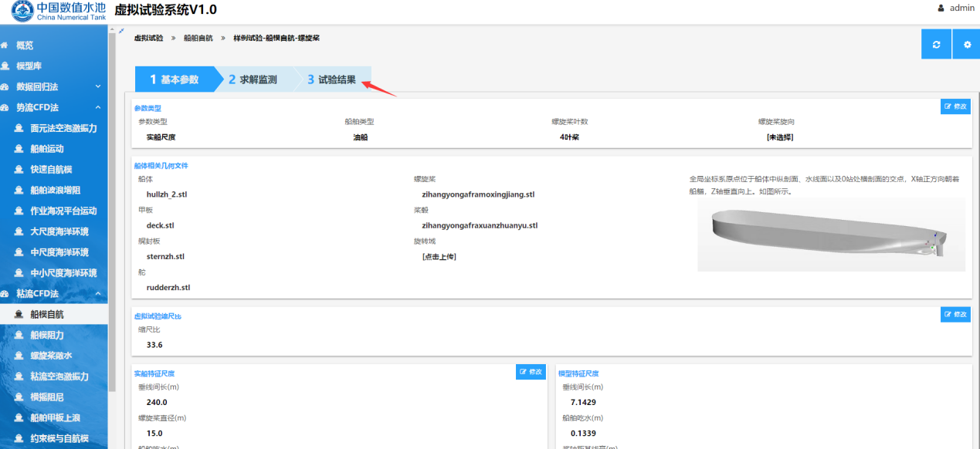
Task: Switch to the 试验结果 step tab
Action: (x=332, y=79)
